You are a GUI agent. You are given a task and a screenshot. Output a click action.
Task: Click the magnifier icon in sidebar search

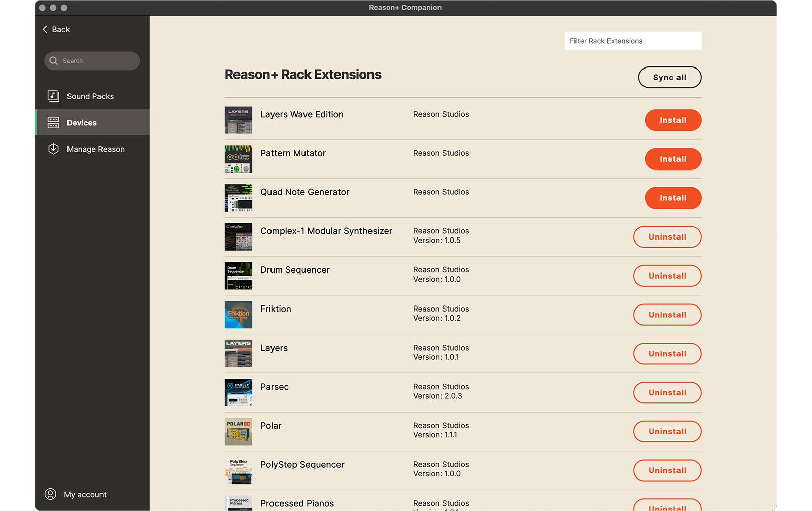pos(53,61)
